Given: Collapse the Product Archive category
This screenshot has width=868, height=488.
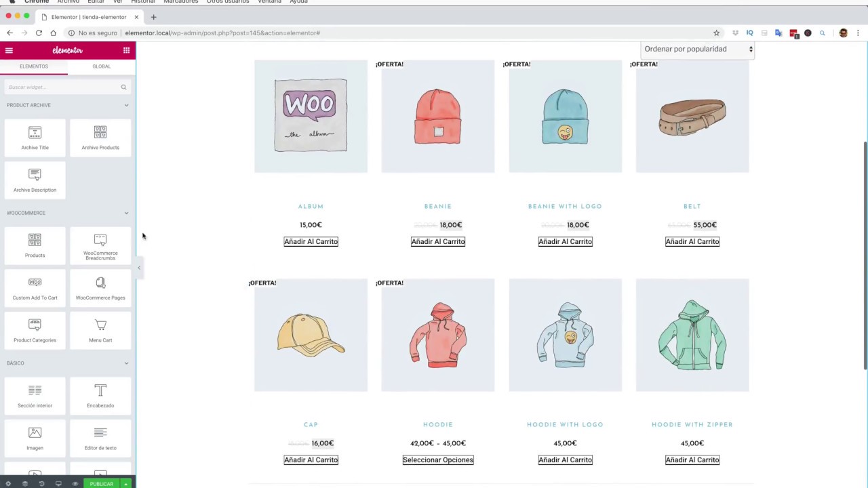Looking at the screenshot, I should click(x=126, y=105).
